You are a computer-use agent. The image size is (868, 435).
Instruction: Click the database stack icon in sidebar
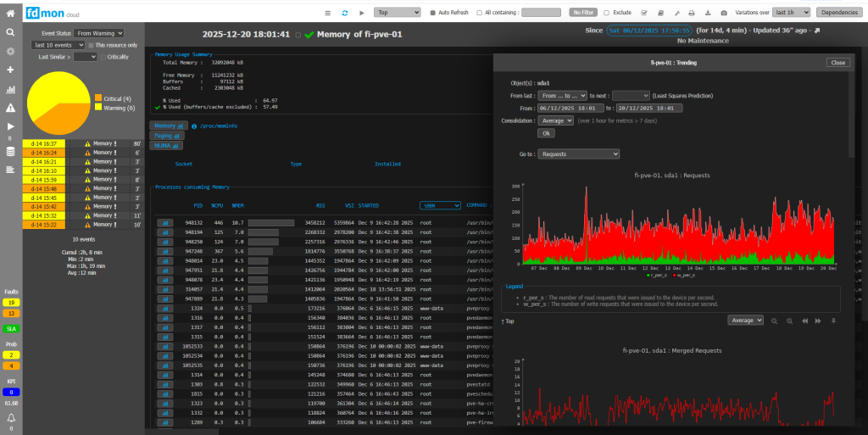10,152
